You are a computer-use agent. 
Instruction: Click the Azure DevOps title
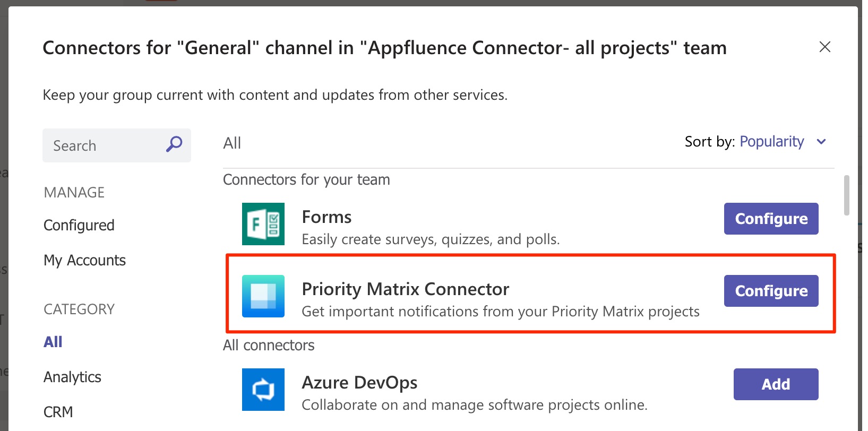[x=359, y=383]
